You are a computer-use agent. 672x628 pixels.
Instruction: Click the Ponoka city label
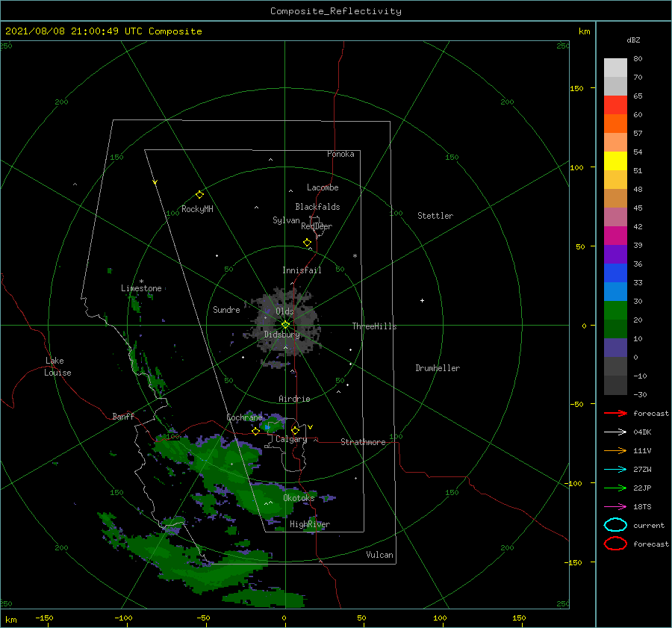340,154
